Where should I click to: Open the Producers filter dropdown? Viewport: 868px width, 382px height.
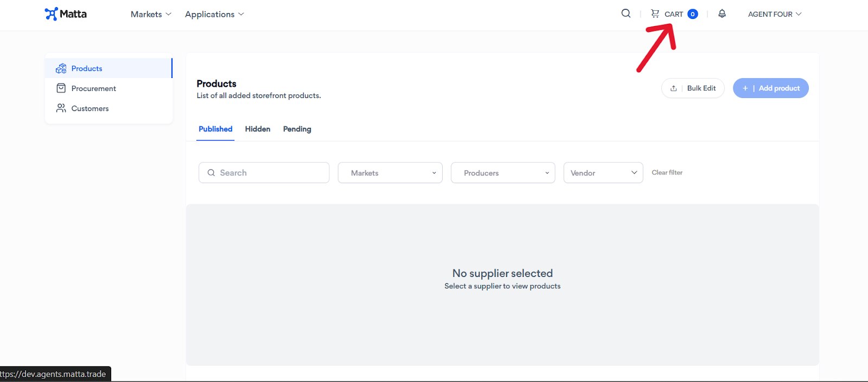point(503,173)
